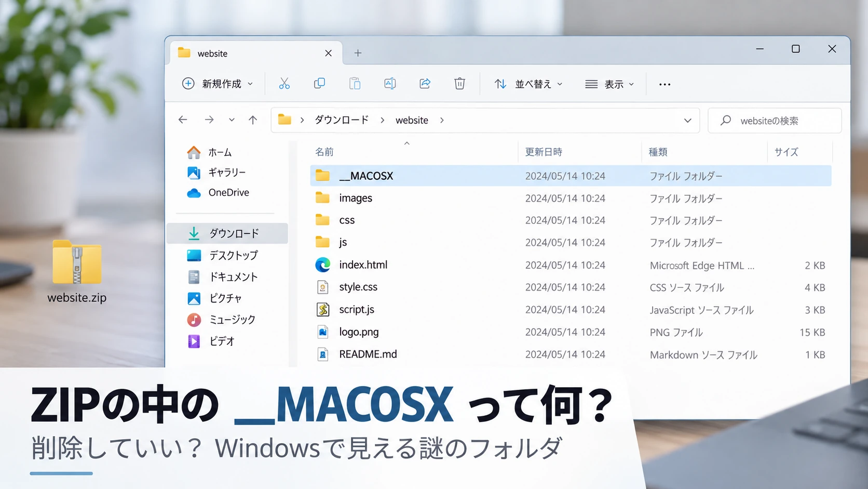Select the logo.png file icon
The image size is (868, 489).
pyautogui.click(x=323, y=332)
